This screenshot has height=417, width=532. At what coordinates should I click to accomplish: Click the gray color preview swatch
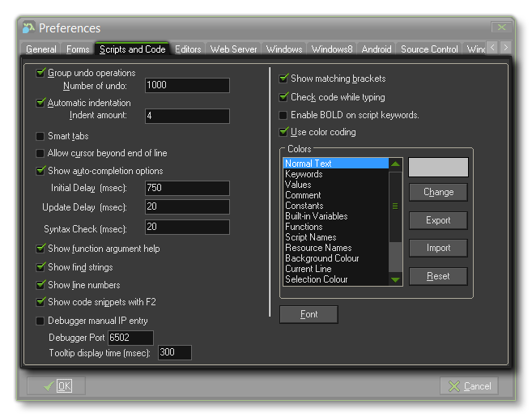[x=438, y=167]
